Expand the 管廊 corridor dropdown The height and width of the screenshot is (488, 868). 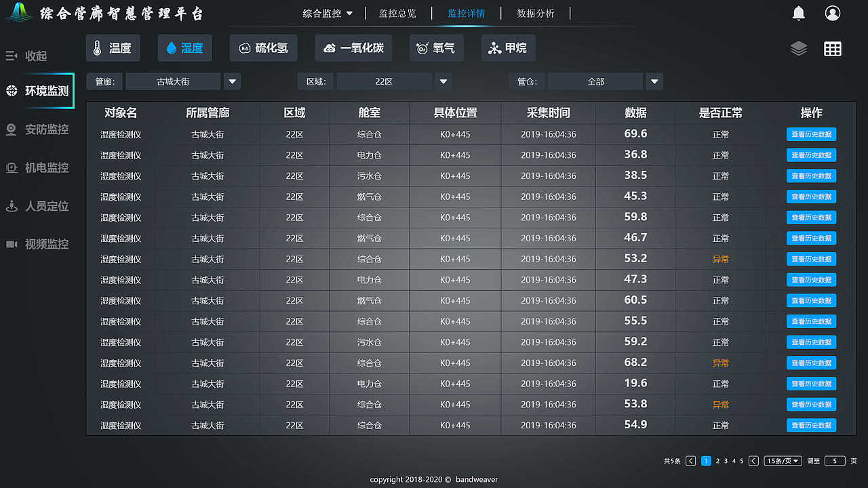point(232,81)
